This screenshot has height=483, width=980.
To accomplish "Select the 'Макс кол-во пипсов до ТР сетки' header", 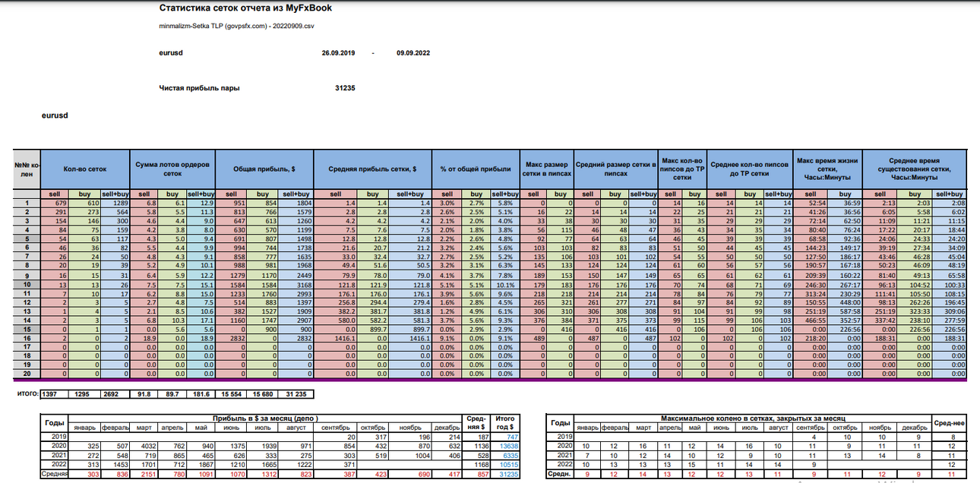I will click(x=684, y=168).
